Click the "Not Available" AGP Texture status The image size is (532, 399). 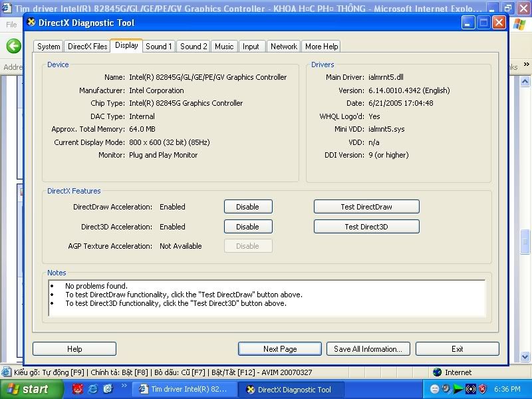180,246
